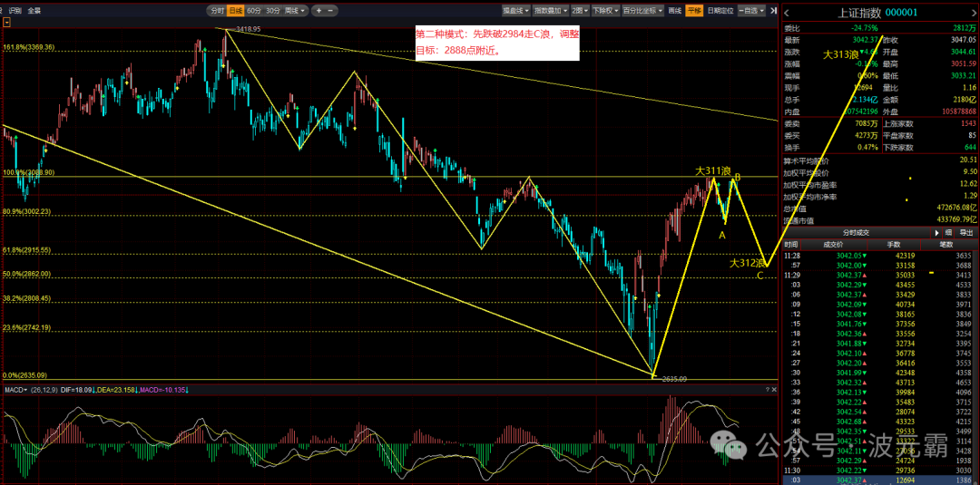Open 日期定位 date locator
Viewport: 980px width, 485px height.
click(x=720, y=11)
